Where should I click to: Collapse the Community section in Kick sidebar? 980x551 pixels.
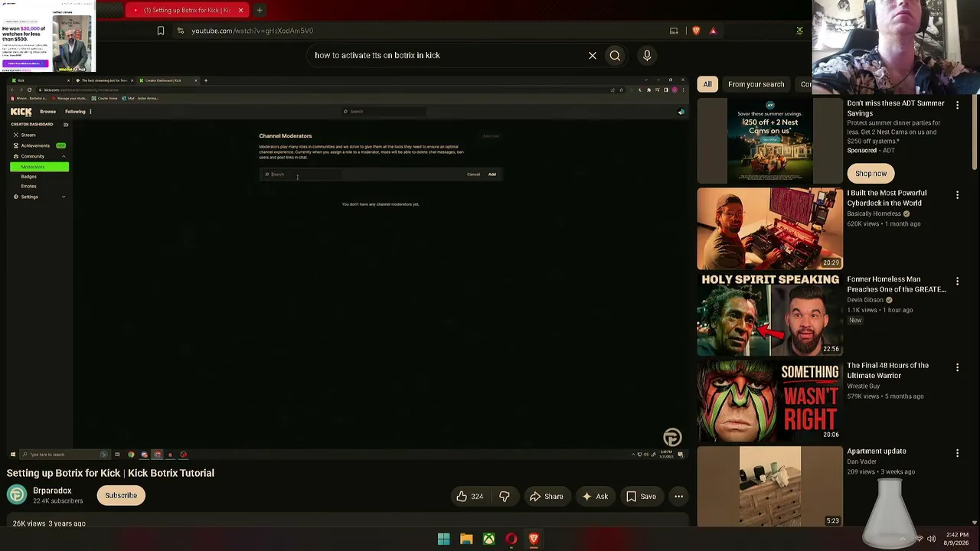(x=64, y=156)
